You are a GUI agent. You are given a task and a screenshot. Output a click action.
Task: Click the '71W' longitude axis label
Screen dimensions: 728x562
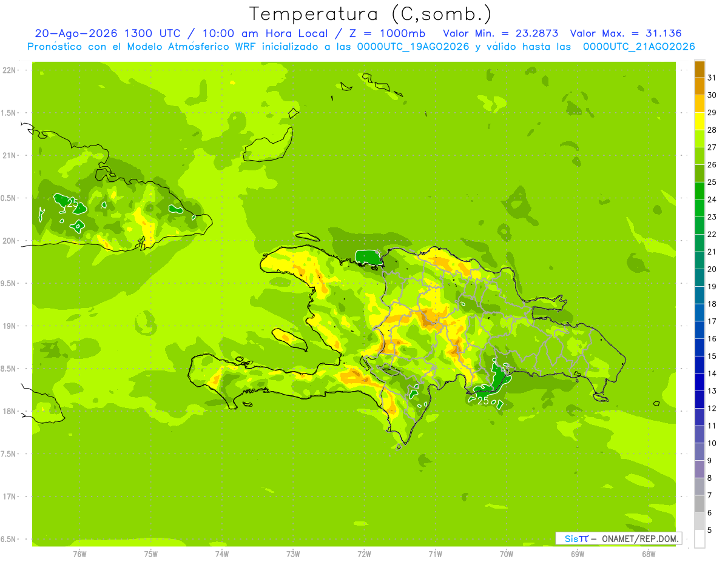[x=435, y=554]
